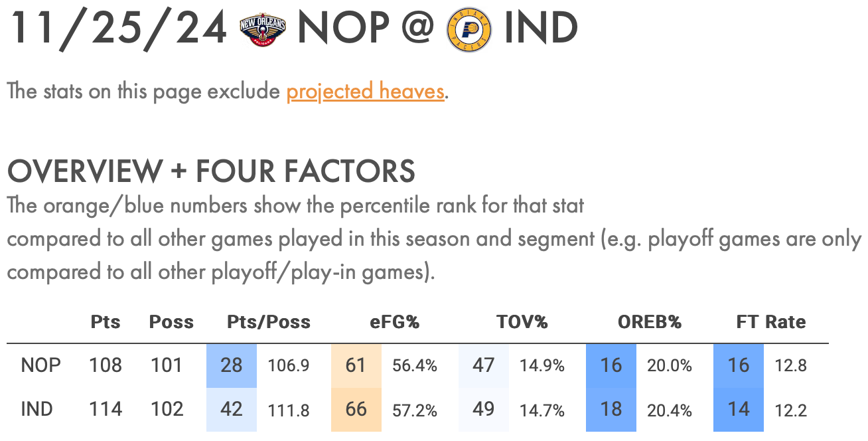
Task: Select the Pts/Poss column header
Action: coord(269,323)
